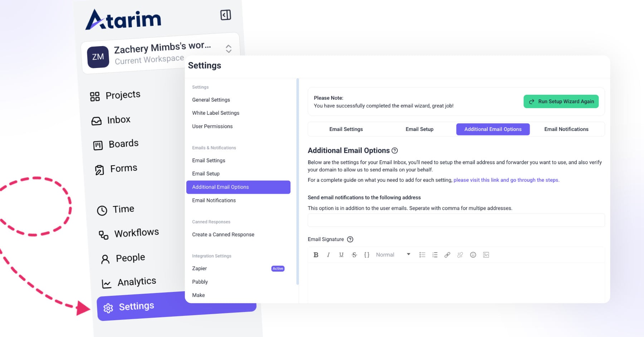This screenshot has height=337, width=644.
Task: Click the strikethrough icon
Action: [354, 255]
